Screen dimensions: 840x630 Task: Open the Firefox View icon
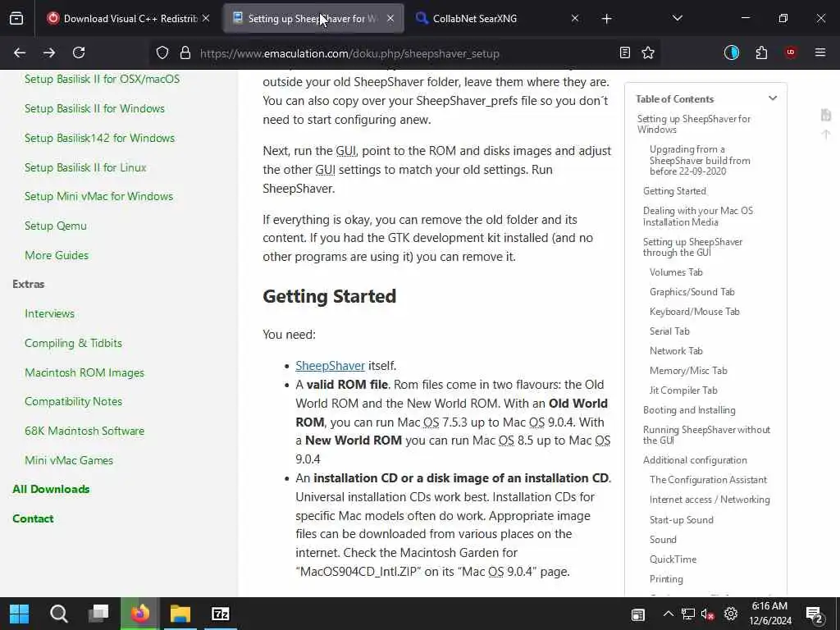click(16, 19)
